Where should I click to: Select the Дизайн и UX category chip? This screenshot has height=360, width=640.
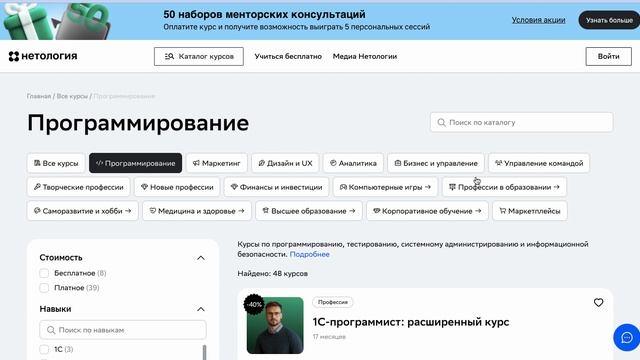pos(285,163)
